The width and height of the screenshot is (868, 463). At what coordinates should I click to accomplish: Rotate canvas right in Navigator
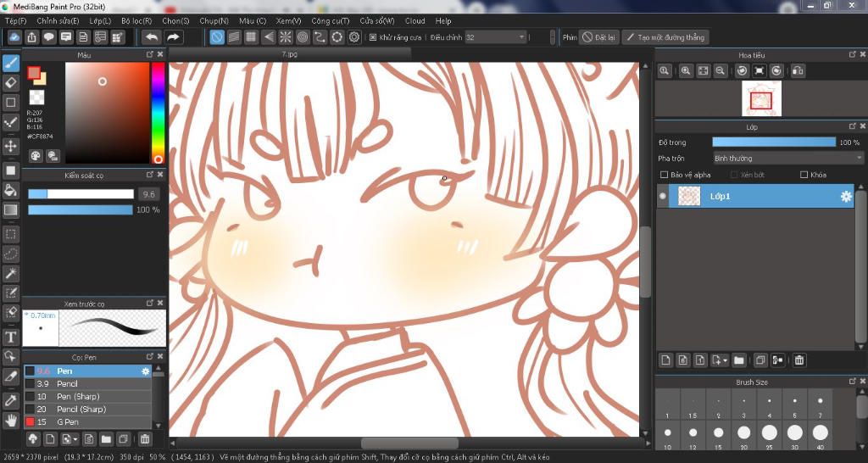pos(776,71)
